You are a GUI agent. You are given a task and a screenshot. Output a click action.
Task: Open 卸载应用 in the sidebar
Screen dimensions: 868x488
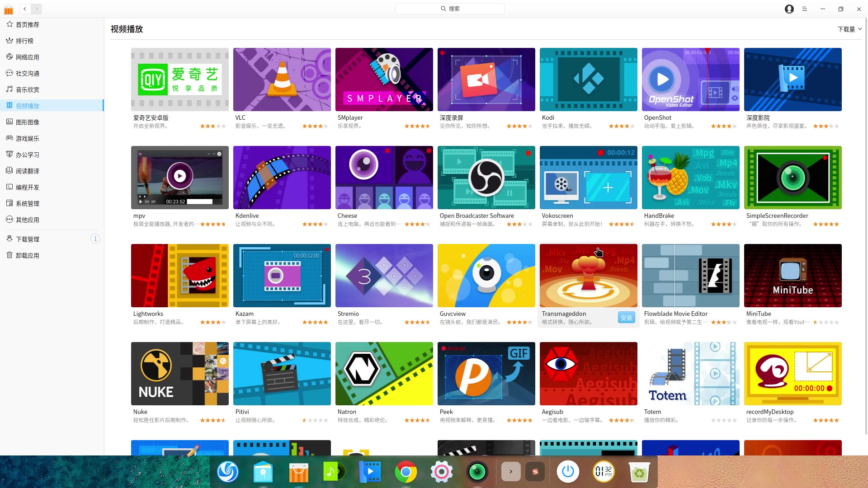coord(52,255)
